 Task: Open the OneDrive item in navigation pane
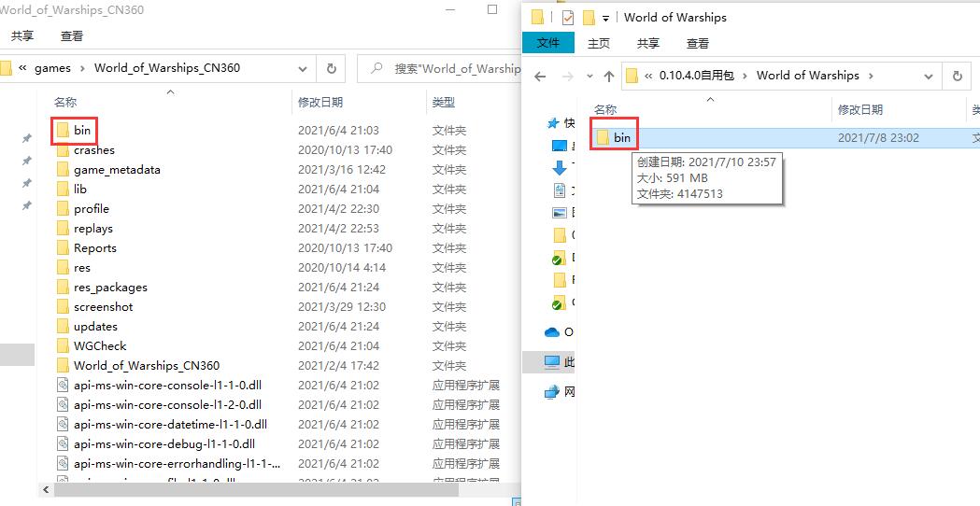pyautogui.click(x=553, y=331)
